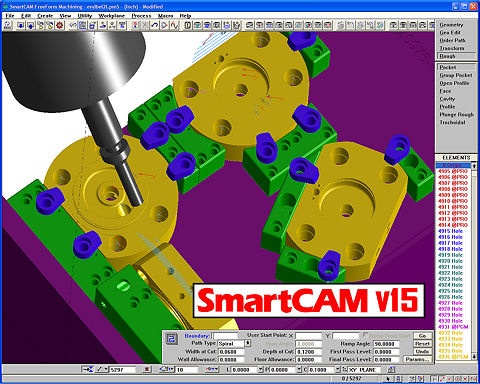Select '4927 Hole' in the elements list
This screenshot has width=480, height=384.
pyautogui.click(x=453, y=303)
